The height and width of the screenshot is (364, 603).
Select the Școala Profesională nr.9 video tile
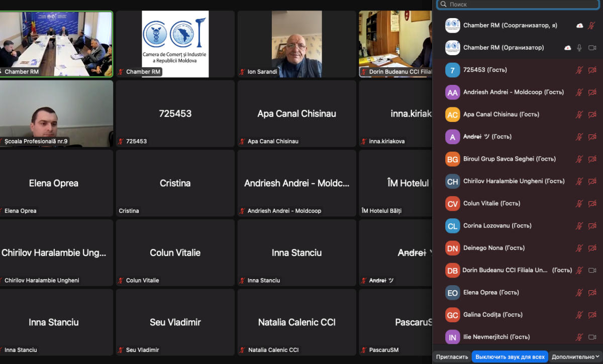[x=56, y=113]
